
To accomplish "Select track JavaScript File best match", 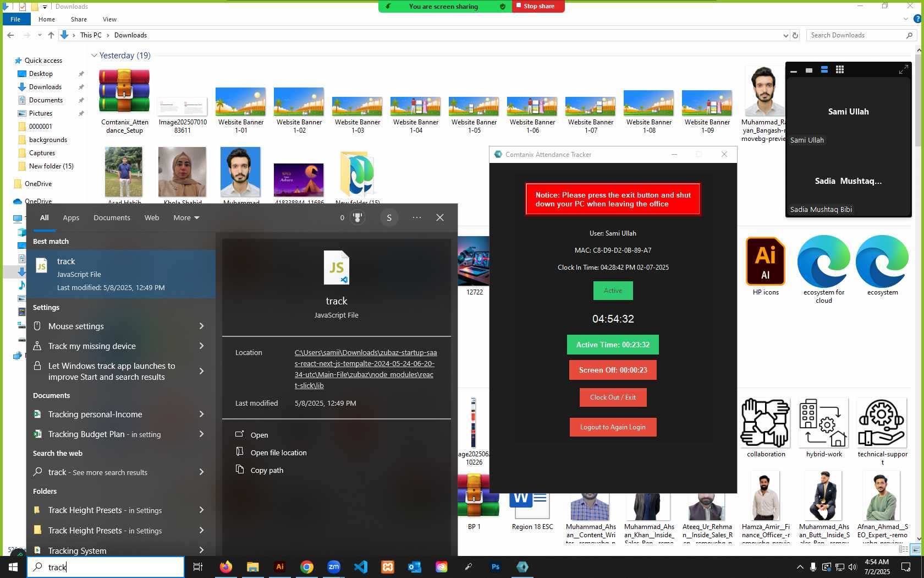I will (x=121, y=274).
